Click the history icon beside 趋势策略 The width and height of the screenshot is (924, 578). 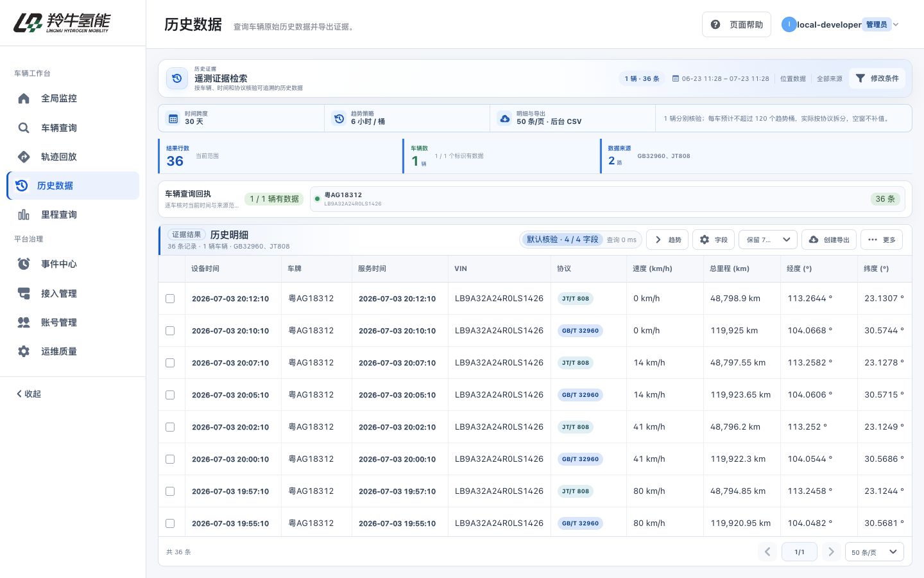[339, 118]
